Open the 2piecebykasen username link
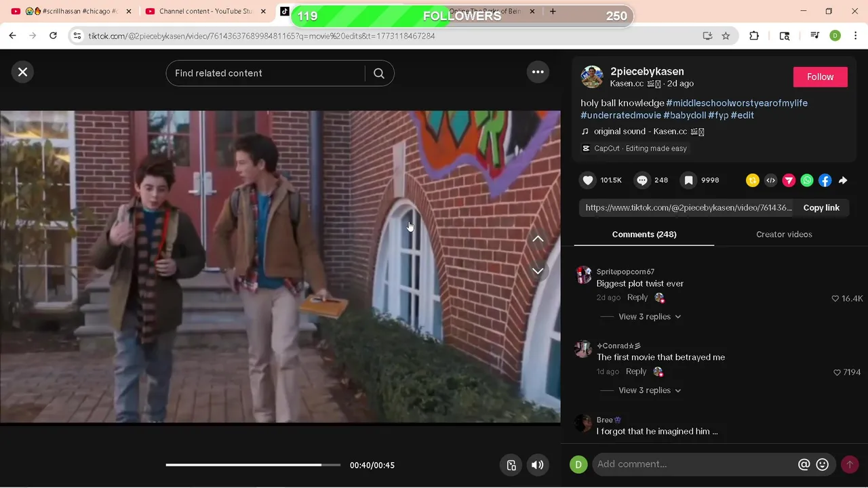The height and width of the screenshot is (488, 868). pos(647,72)
